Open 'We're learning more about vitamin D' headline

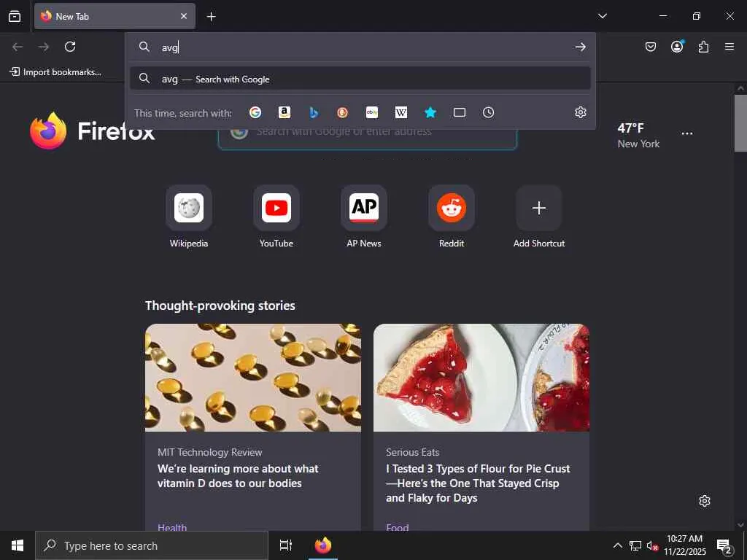coord(239,475)
